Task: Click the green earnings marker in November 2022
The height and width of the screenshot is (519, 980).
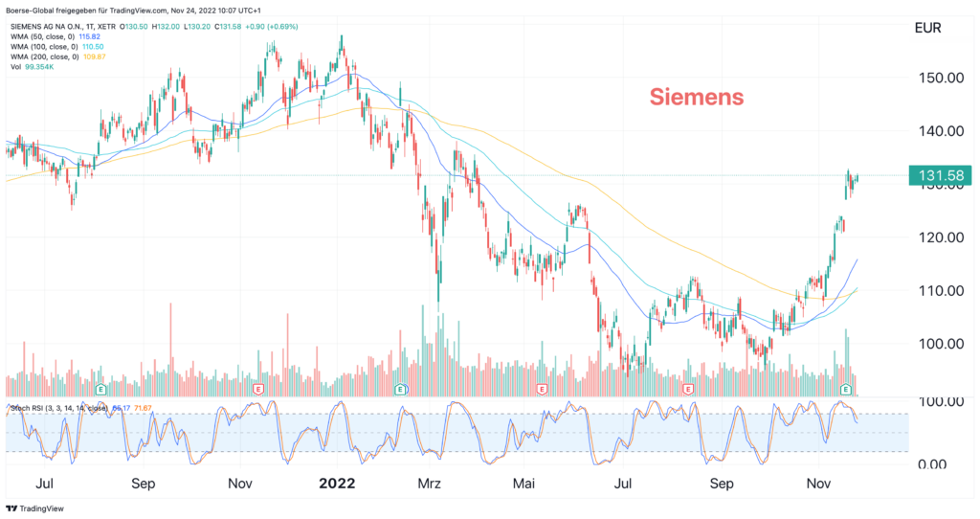Action: [846, 390]
